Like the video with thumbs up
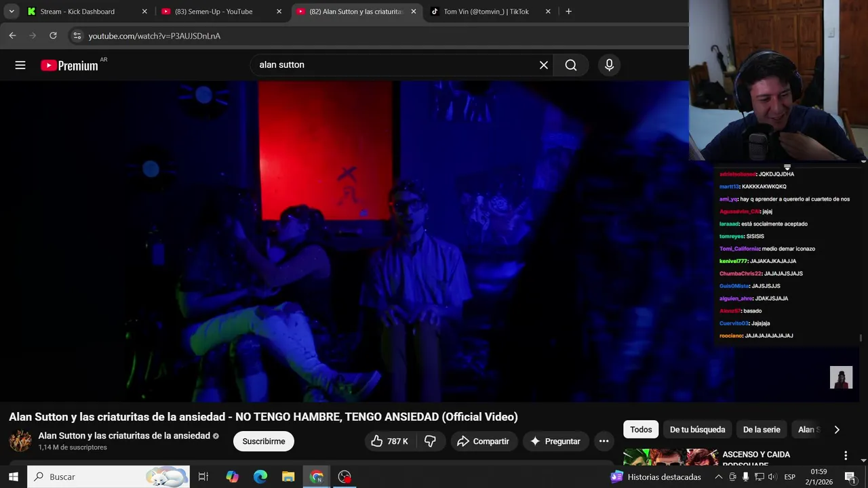This screenshot has width=868, height=488. (x=389, y=441)
